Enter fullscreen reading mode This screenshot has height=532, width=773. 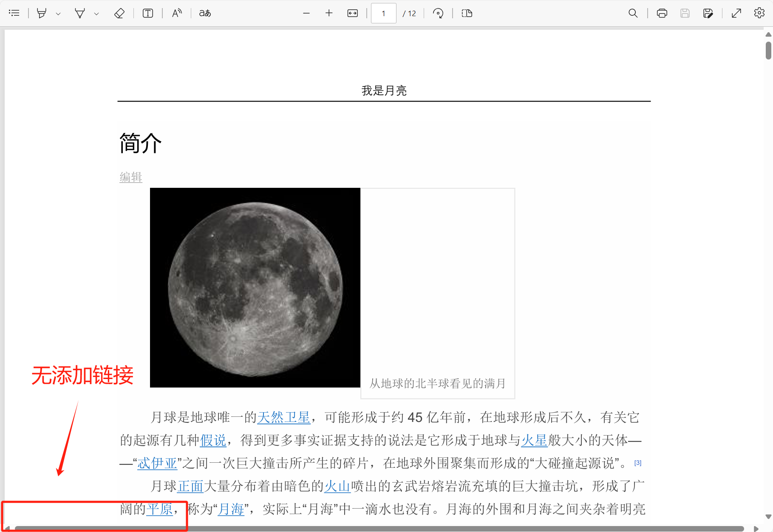pyautogui.click(x=736, y=13)
